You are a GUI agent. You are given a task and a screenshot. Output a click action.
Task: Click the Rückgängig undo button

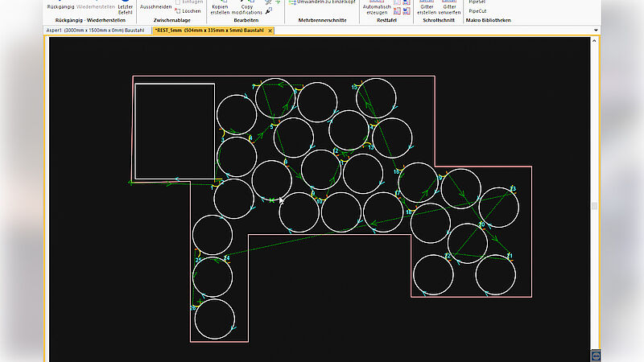point(60,6)
